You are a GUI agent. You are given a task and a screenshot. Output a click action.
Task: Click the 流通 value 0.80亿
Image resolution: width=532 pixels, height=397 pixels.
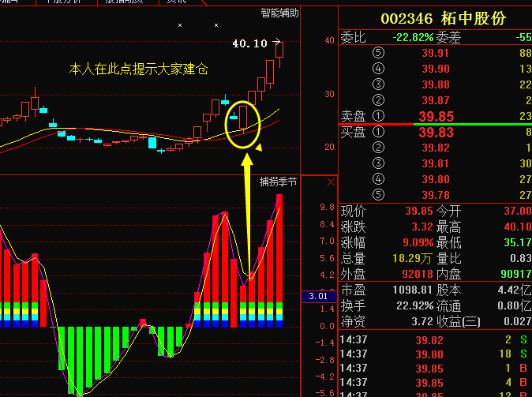(x=515, y=305)
